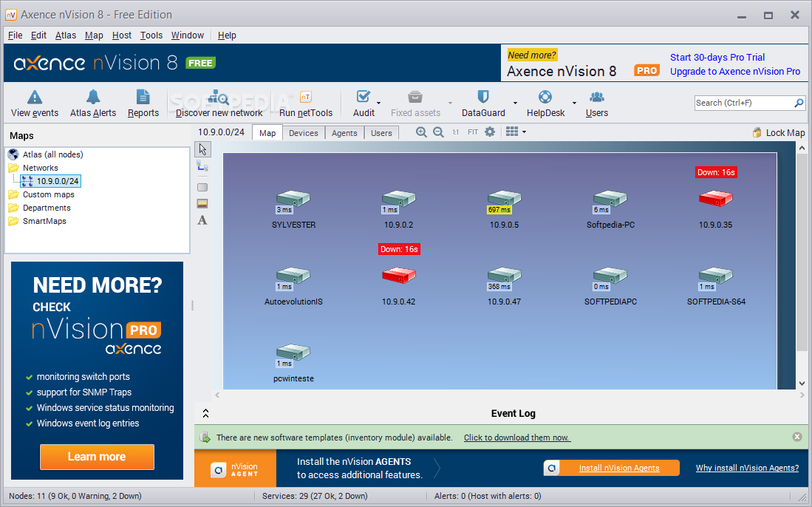812x507 pixels.
Task: Open the Audit dropdown arrow
Action: point(379,103)
